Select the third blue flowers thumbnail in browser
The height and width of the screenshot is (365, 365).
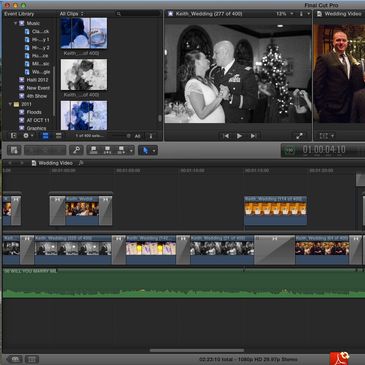click(x=84, y=115)
